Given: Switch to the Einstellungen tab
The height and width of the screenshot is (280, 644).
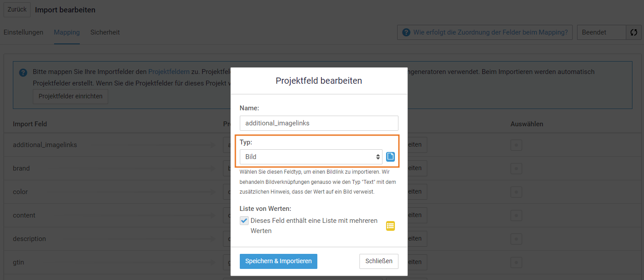Looking at the screenshot, I should point(23,32).
